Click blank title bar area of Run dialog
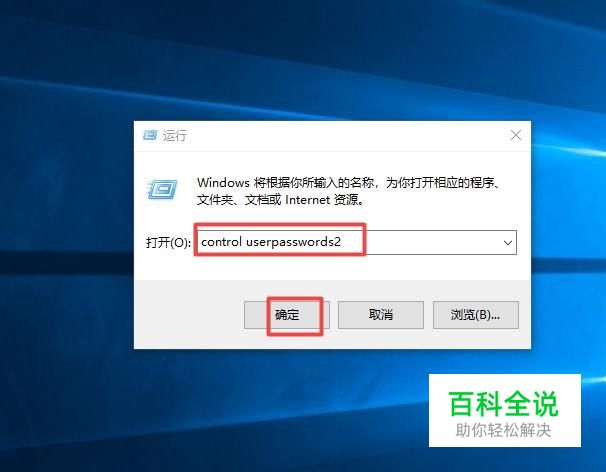This screenshot has height=472, width=606. click(348, 136)
